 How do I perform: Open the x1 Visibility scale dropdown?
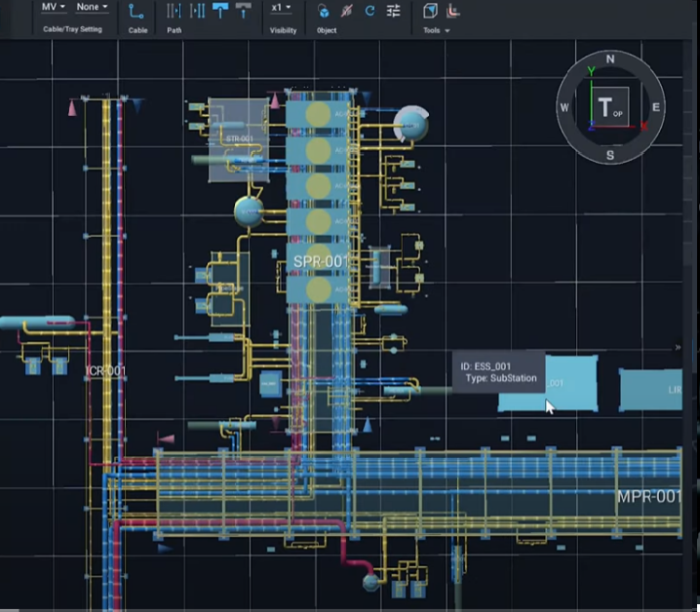281,8
